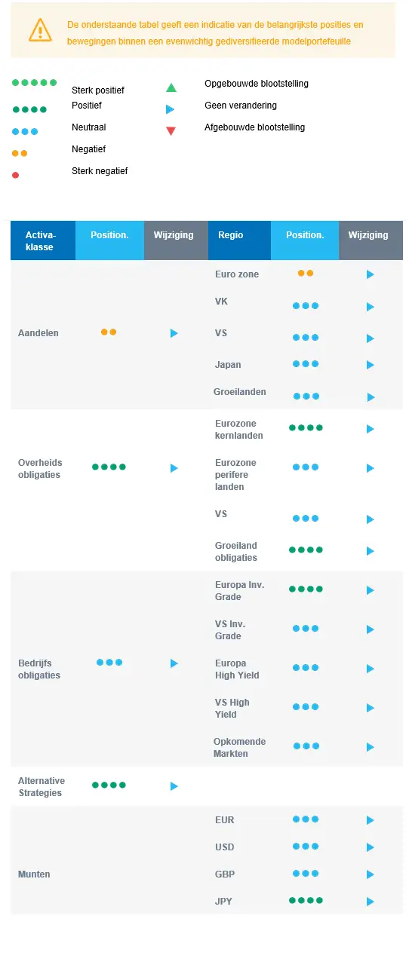Click the first Wijziging column header
409x980 pixels.
(x=174, y=241)
